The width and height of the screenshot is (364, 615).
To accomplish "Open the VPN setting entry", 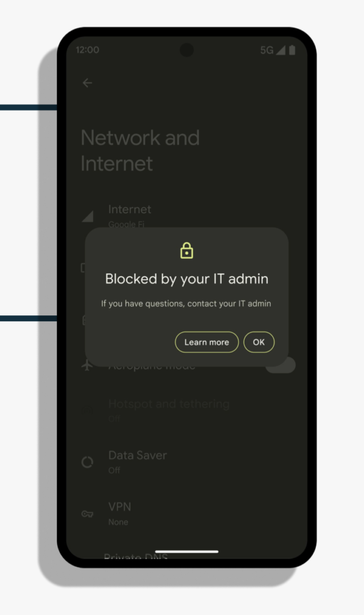I will pos(187,514).
